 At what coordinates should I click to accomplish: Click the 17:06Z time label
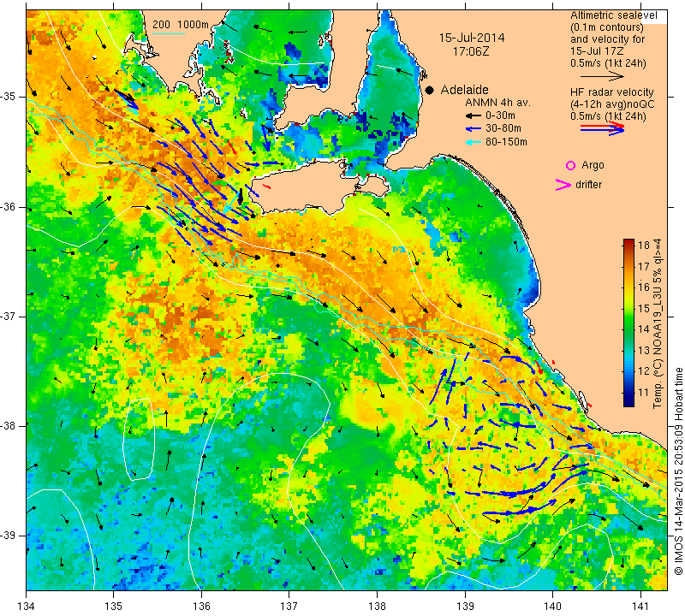pyautogui.click(x=471, y=51)
